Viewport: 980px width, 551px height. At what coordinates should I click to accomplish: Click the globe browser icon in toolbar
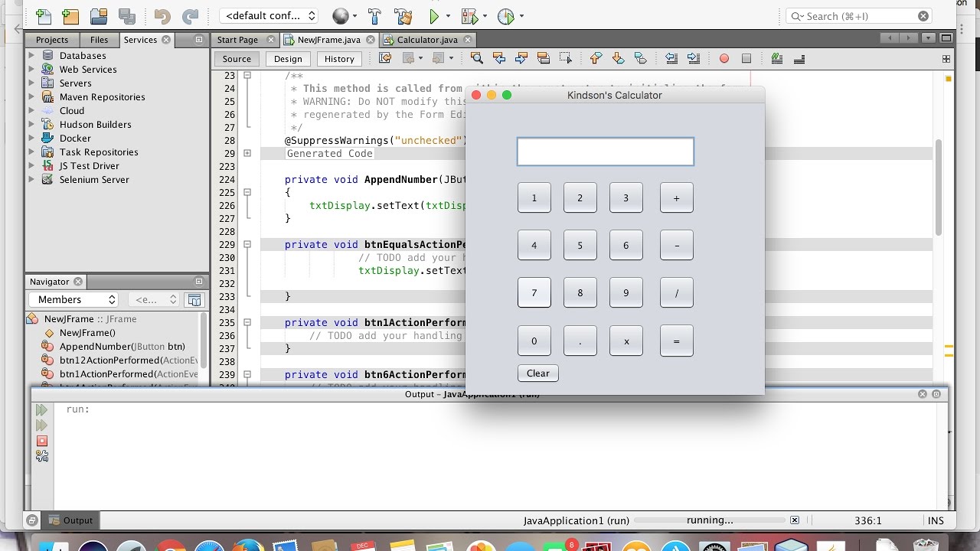341,15
